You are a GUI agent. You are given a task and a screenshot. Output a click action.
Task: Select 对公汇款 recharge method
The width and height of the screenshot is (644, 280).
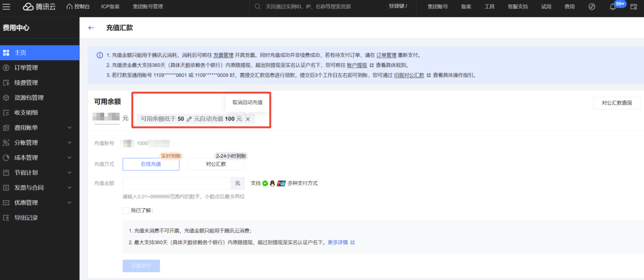pos(216,164)
